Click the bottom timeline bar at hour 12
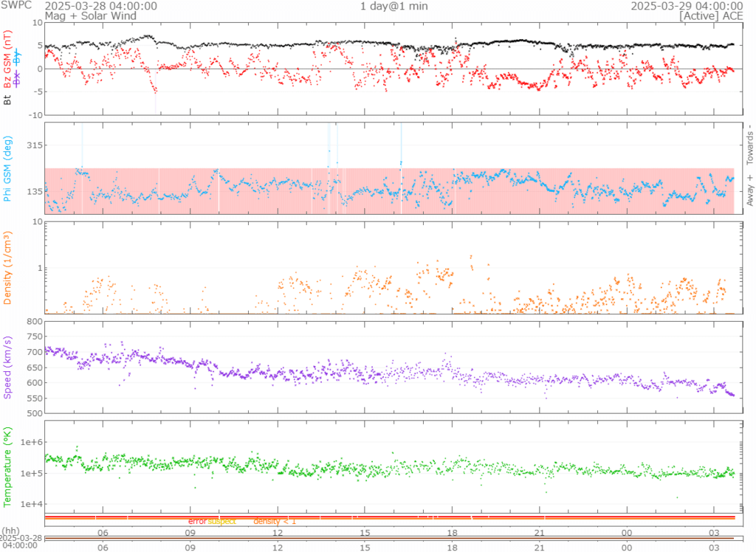 tap(278, 539)
